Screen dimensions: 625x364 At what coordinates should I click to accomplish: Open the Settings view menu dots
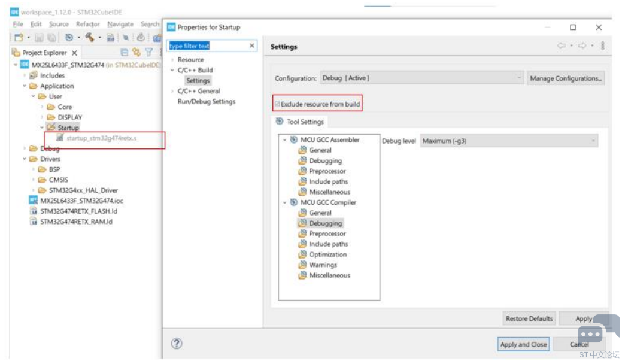[x=603, y=46]
